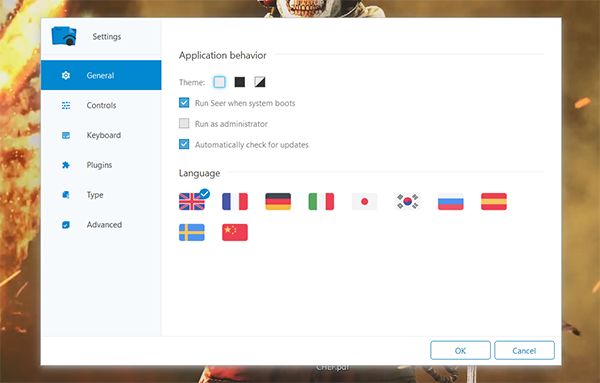
Task: Click the Theme: label
Action: [x=192, y=82]
